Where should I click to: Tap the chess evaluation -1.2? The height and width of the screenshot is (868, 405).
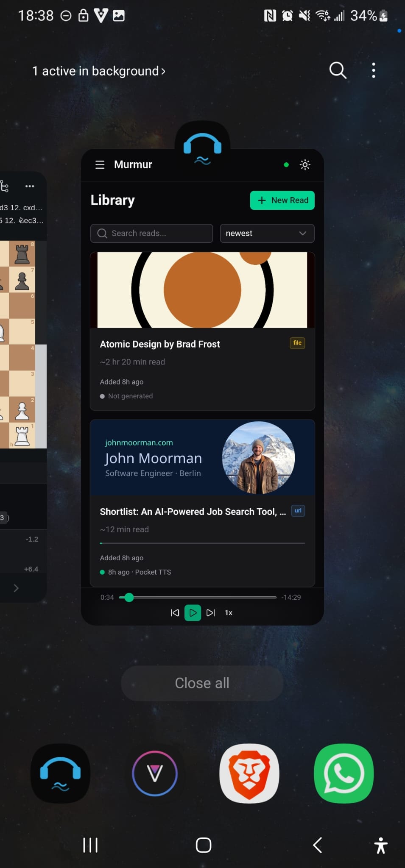[x=32, y=540]
